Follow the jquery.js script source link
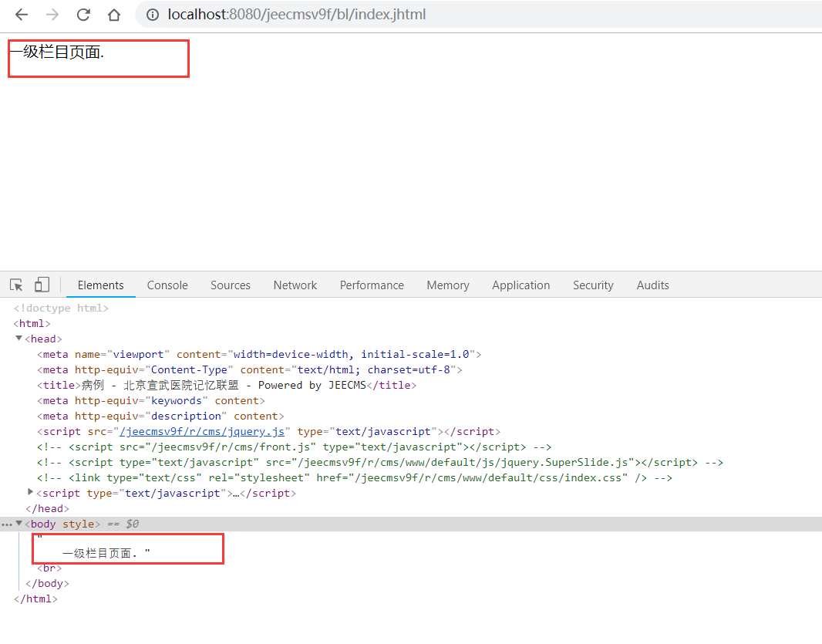 (x=204, y=432)
